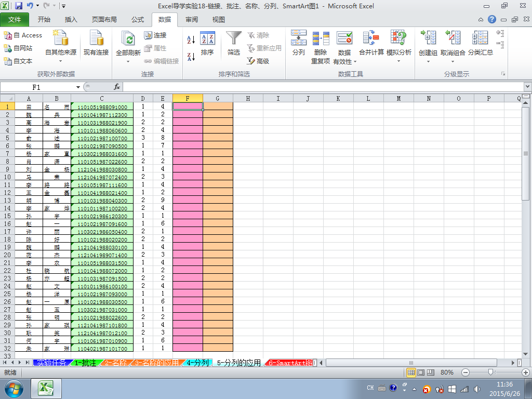Select column C header
This screenshot has width=532, height=399.
pos(102,98)
